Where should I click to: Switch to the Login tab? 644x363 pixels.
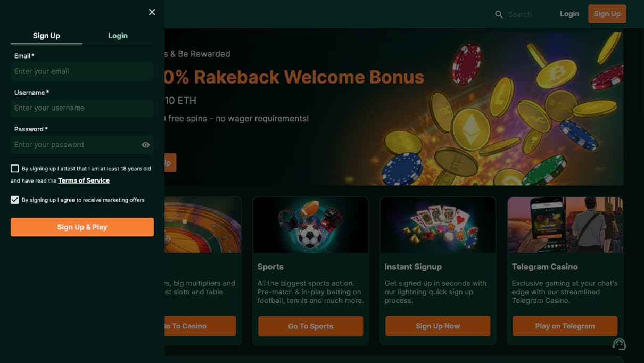[118, 36]
